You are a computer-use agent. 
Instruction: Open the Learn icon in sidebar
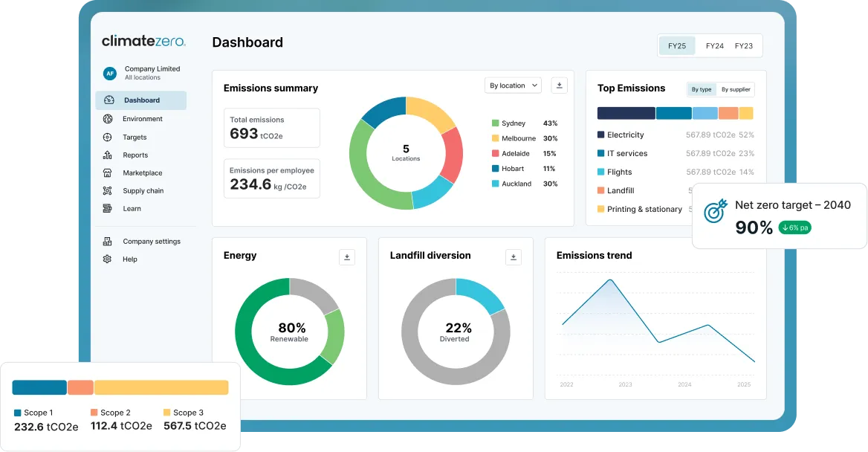[108, 208]
